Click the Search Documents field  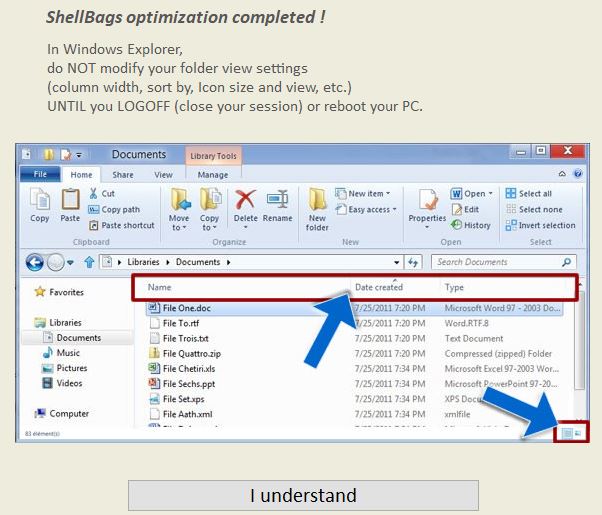(x=503, y=262)
